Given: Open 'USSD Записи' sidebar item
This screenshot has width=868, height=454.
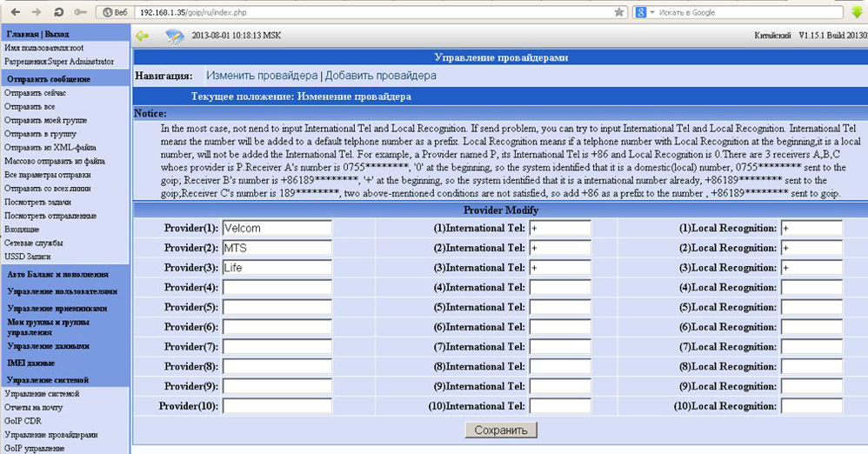Looking at the screenshot, I should point(28,257).
